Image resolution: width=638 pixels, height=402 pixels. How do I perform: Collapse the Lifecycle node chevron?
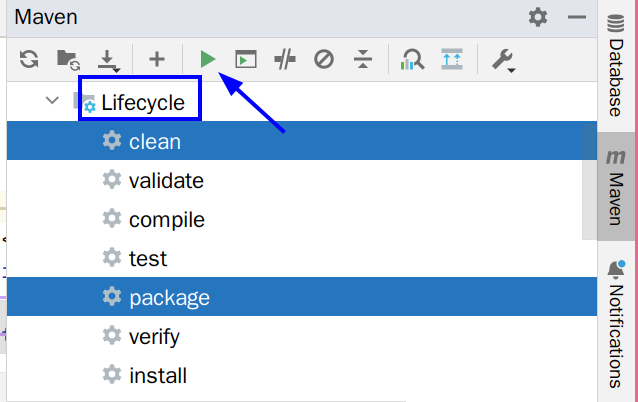(x=52, y=100)
